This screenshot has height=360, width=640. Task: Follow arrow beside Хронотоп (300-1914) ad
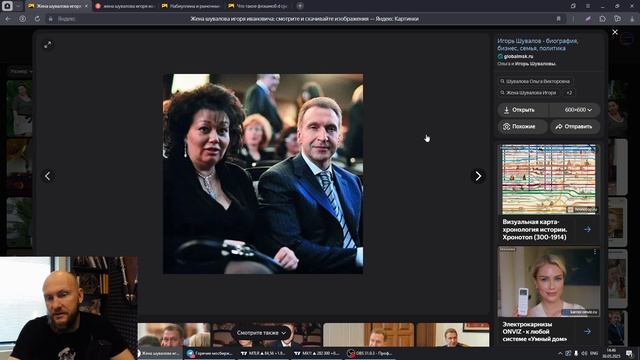click(587, 229)
